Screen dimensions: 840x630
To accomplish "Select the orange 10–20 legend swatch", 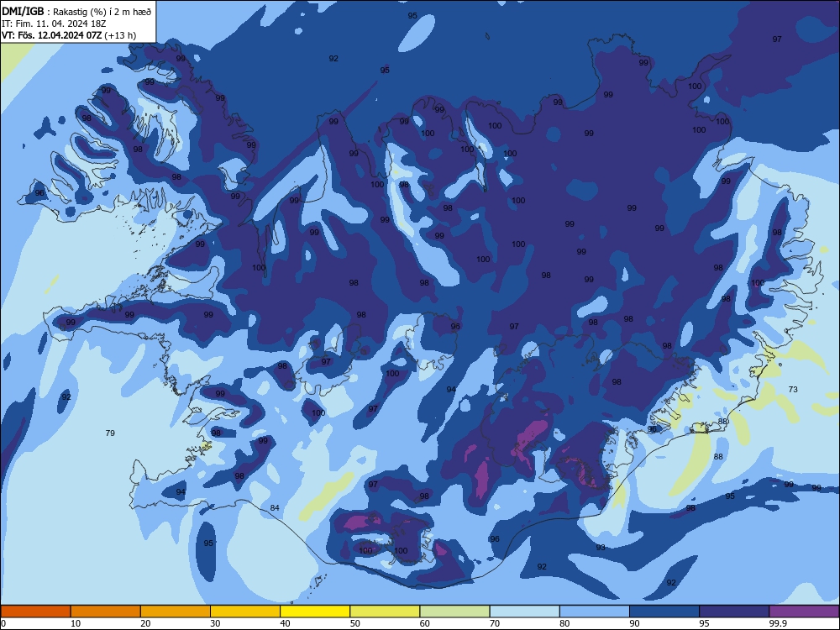I will [x=106, y=612].
